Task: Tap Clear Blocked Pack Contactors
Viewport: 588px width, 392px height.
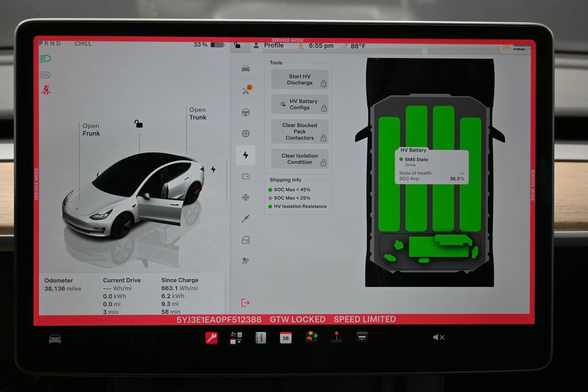Action: (x=300, y=131)
